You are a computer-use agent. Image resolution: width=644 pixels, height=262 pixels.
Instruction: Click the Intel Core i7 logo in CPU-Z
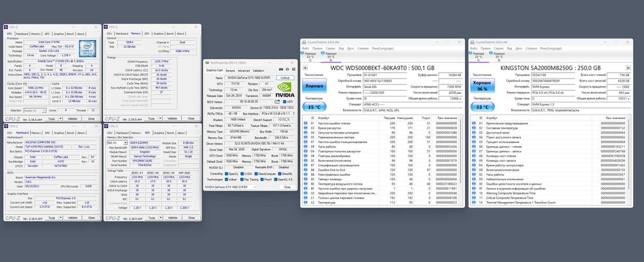[x=88, y=48]
